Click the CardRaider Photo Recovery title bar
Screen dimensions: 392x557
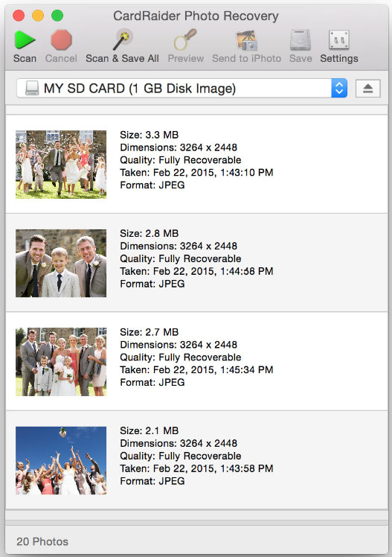[x=196, y=16]
